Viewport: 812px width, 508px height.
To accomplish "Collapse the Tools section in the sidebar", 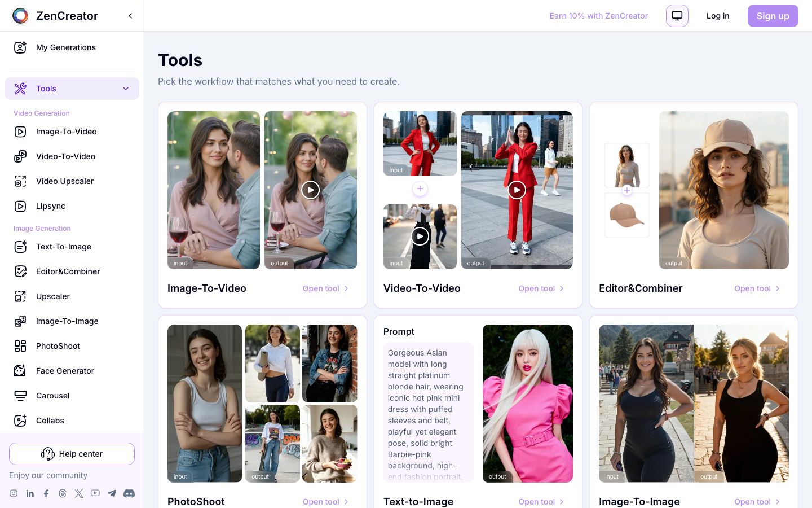I will click(125, 89).
